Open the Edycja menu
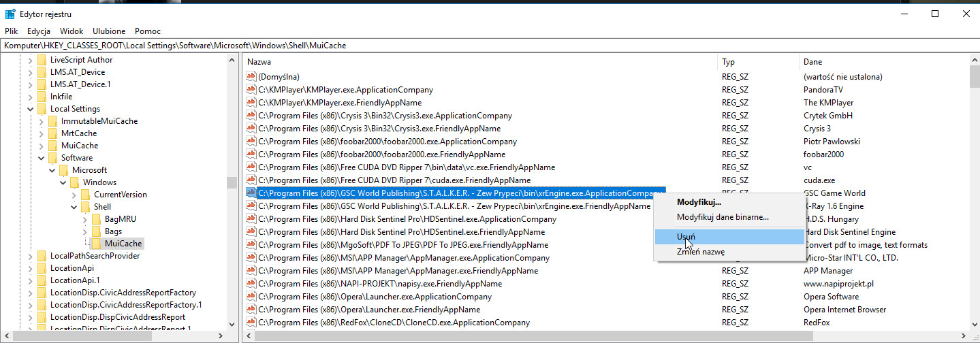This screenshot has width=980, height=343. click(x=39, y=31)
